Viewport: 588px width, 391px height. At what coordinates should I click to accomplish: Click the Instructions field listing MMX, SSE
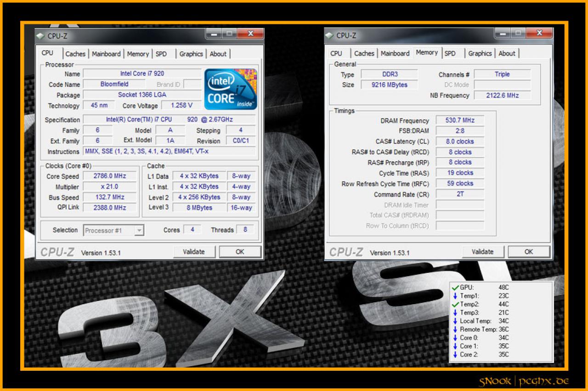(x=169, y=151)
